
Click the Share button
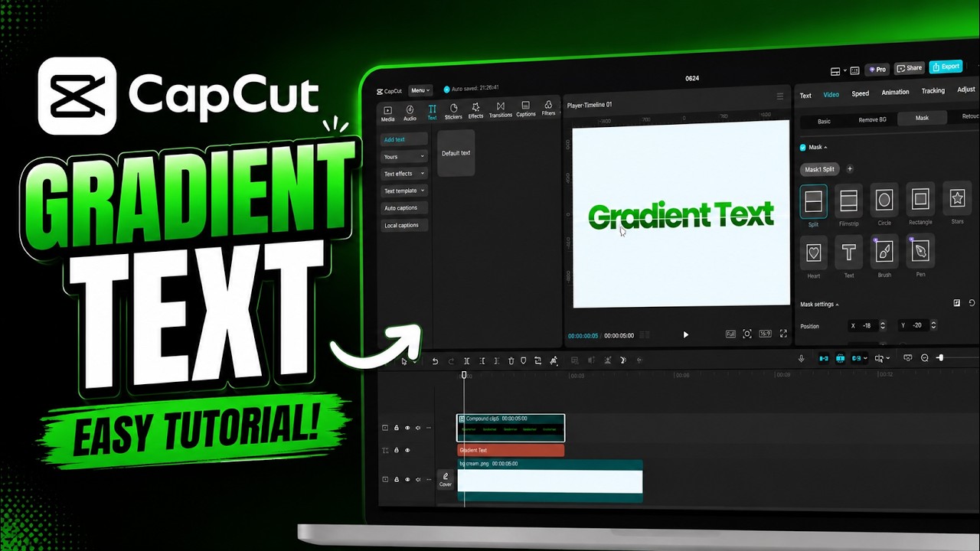coord(910,68)
